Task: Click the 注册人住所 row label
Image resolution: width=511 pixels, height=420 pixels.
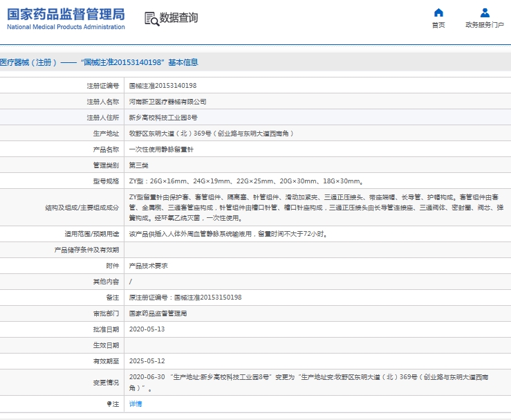Action: coord(102,118)
